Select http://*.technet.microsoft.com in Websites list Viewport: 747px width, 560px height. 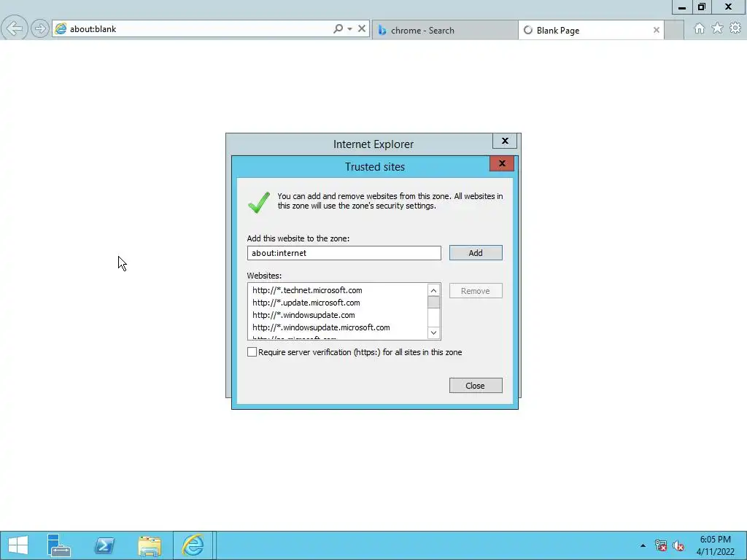click(x=307, y=290)
